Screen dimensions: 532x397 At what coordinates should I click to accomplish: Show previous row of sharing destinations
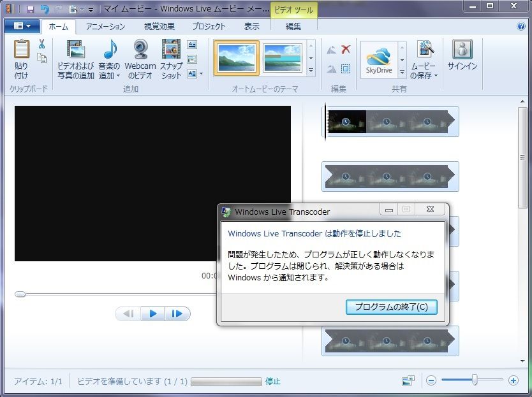(x=402, y=47)
